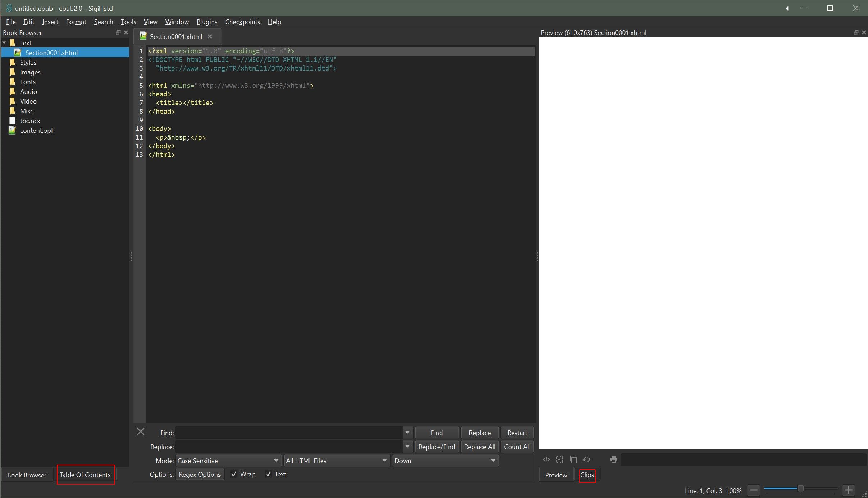Open the All HTML Files scope dropdown

[x=337, y=461]
